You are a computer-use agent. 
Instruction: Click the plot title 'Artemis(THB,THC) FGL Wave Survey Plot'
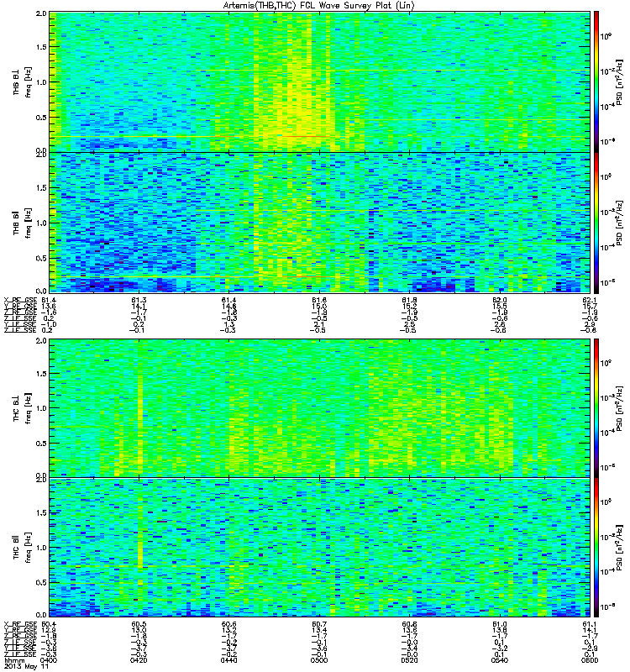319,6
